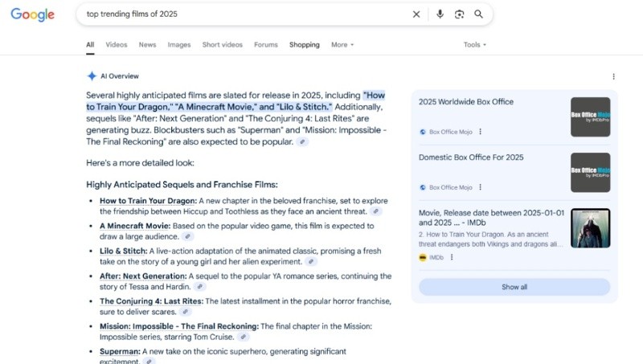
Task: Open 2025 Worldwide Box Office link
Action: (x=466, y=102)
